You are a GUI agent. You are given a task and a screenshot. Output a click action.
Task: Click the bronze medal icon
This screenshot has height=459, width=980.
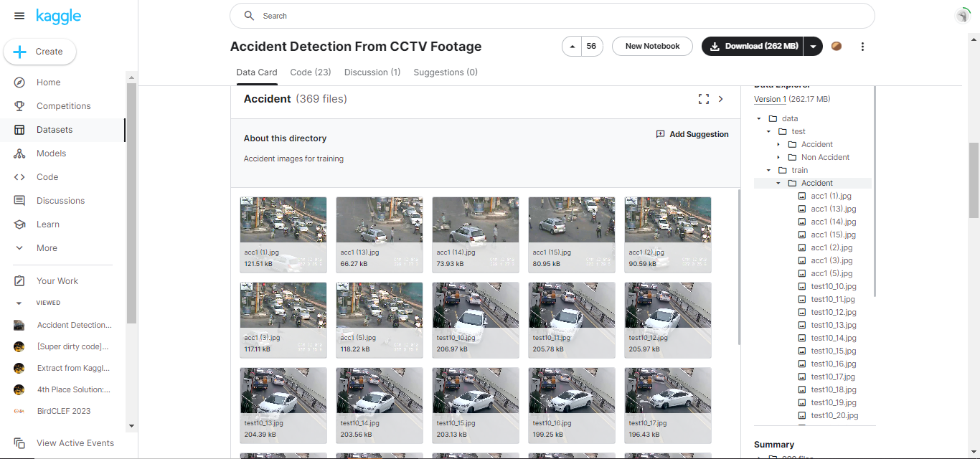point(837,47)
